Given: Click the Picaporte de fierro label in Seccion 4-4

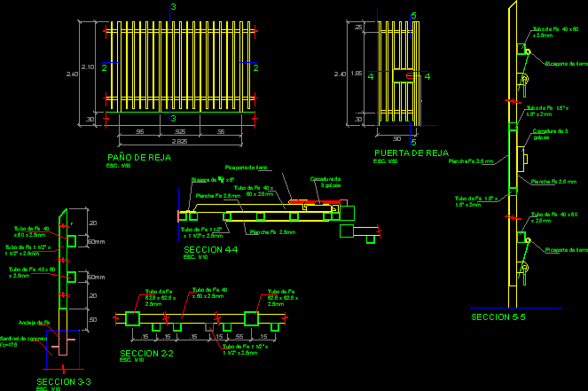Looking at the screenshot, I should [247, 167].
